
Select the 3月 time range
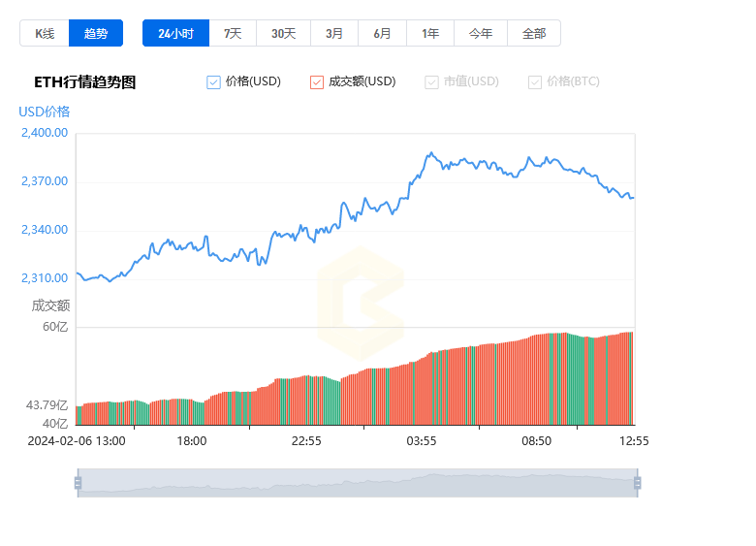coord(334,33)
